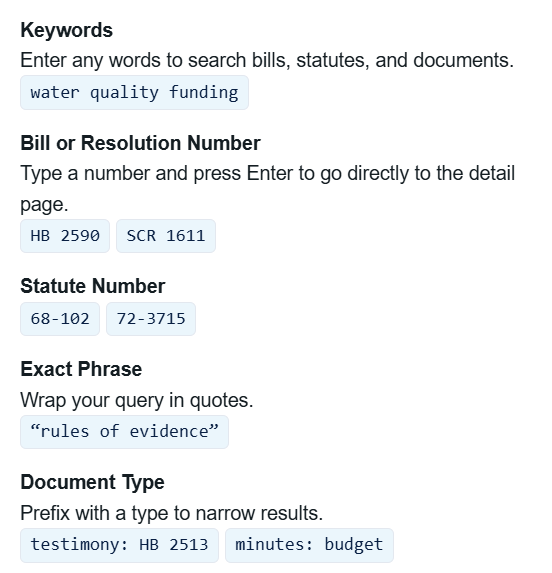
Task: Use the "rules of evidence" exact phrase example
Action: [125, 432]
